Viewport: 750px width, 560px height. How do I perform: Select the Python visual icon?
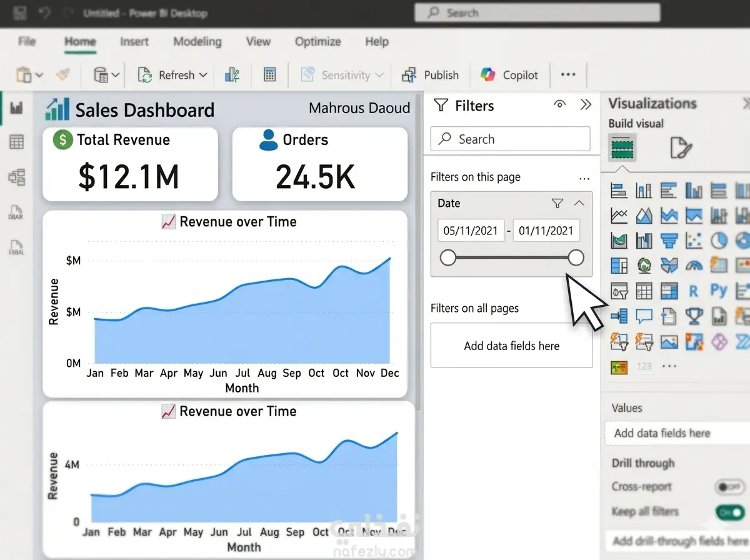pyautogui.click(x=719, y=291)
